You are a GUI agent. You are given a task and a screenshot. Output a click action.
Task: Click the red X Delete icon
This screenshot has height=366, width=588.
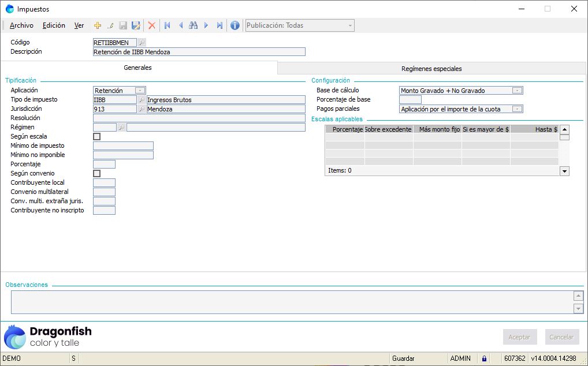[152, 25]
